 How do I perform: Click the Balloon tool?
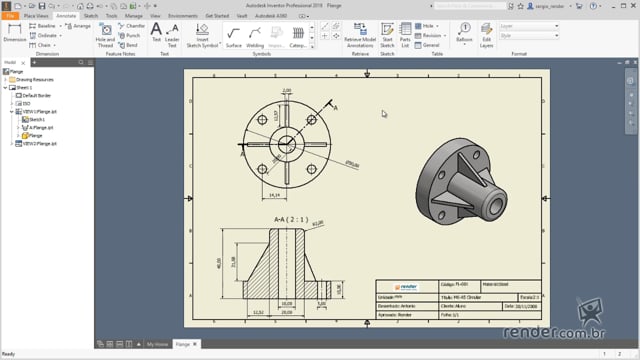coord(464,33)
